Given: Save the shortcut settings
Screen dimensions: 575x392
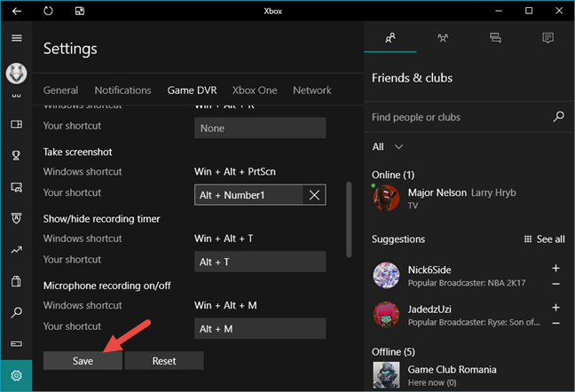Looking at the screenshot, I should coord(83,361).
